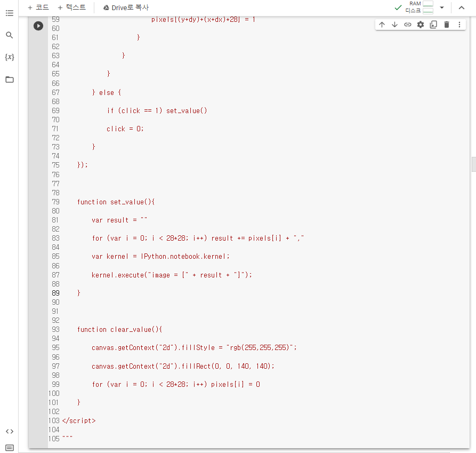Click the '});' line at 75
This screenshot has width=476, height=453.
[83, 165]
